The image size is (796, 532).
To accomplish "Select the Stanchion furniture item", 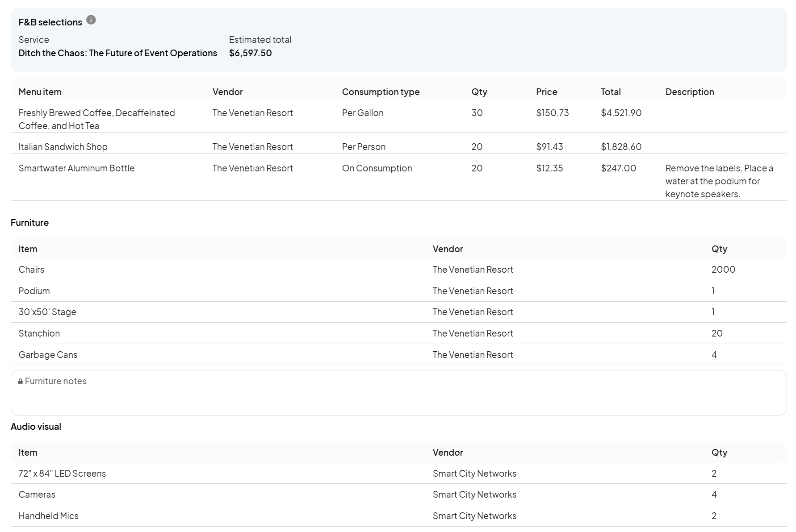I will [39, 333].
